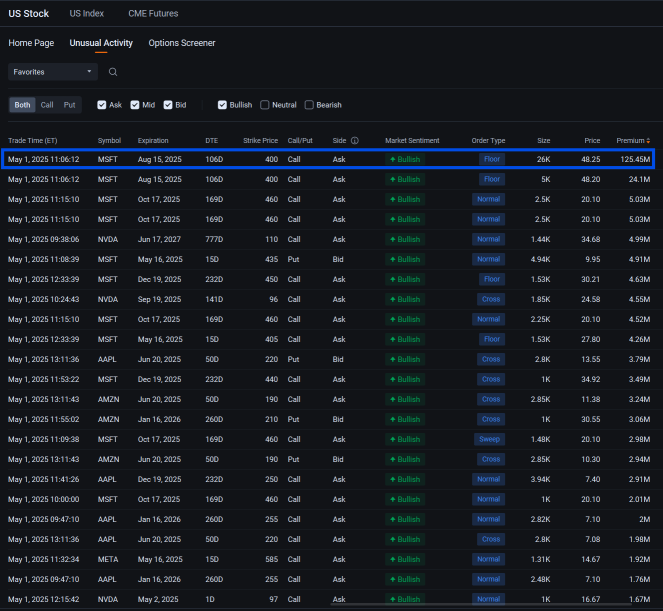Sort by the Expiration column header
Image resolution: width=663 pixels, height=611 pixels.
tap(153, 140)
